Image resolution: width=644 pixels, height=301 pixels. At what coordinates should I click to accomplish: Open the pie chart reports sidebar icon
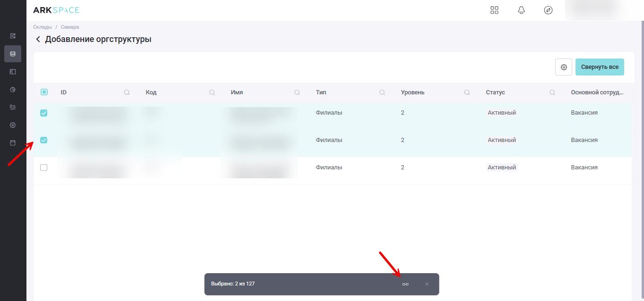point(13,89)
